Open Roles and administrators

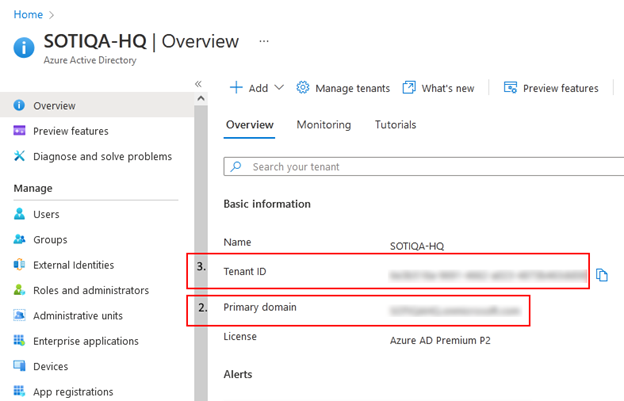coord(91,290)
